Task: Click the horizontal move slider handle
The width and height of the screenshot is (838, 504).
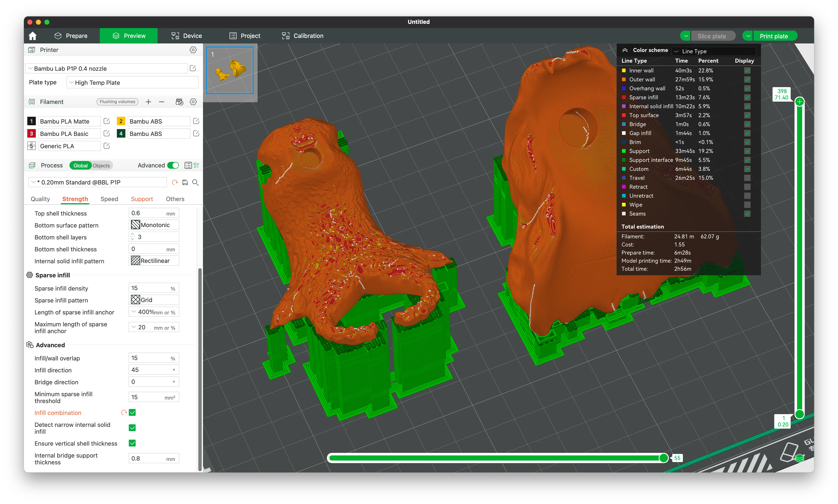Action: tap(663, 458)
